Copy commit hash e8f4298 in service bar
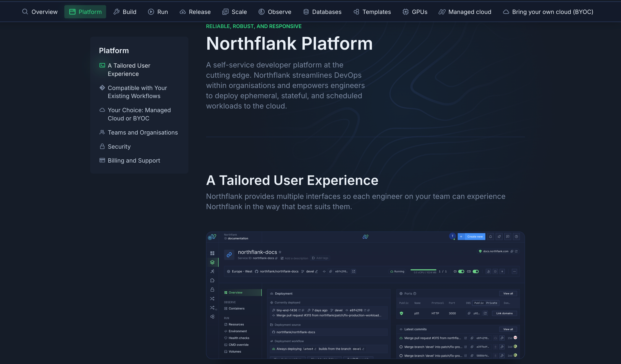Viewport: 621px width, 364px height. (x=330, y=271)
